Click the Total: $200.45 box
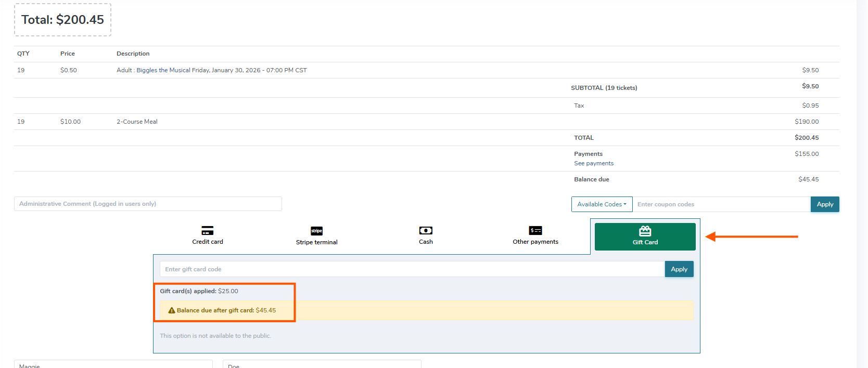The height and width of the screenshot is (368, 868). click(x=62, y=20)
